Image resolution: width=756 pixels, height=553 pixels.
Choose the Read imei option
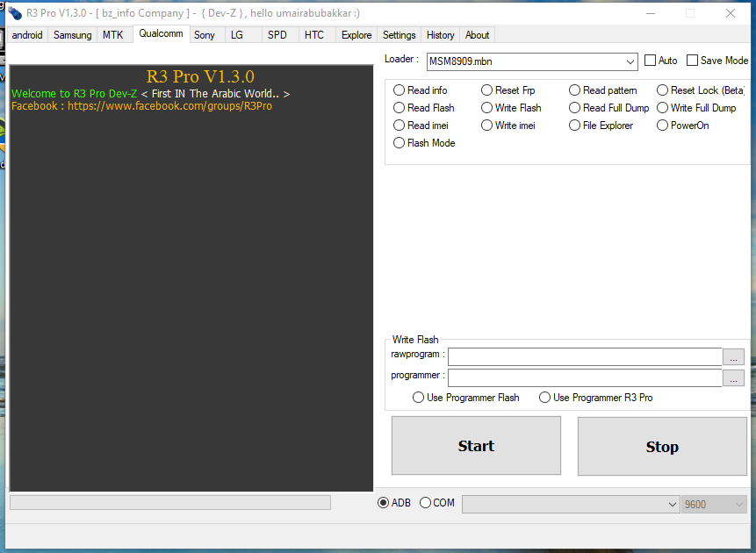click(421, 126)
